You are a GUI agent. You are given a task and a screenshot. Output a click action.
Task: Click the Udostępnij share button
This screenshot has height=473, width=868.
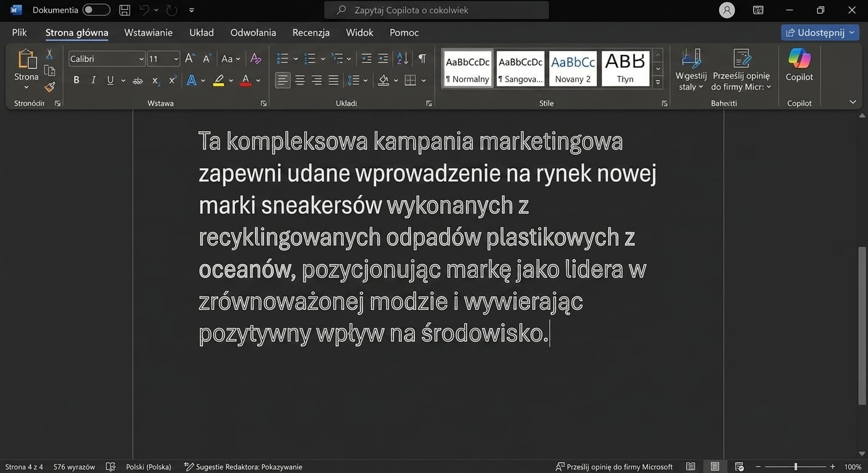820,33
